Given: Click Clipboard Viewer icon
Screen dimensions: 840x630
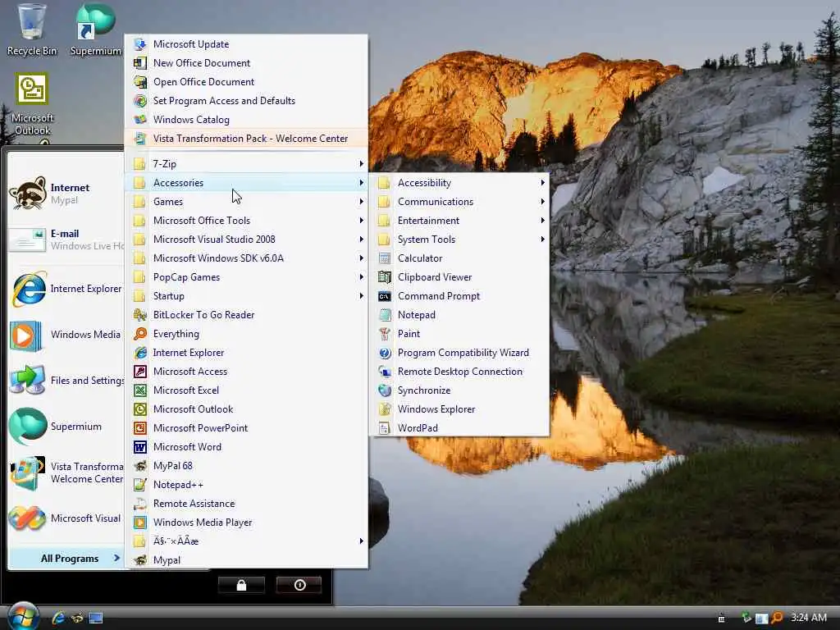Looking at the screenshot, I should click(384, 277).
